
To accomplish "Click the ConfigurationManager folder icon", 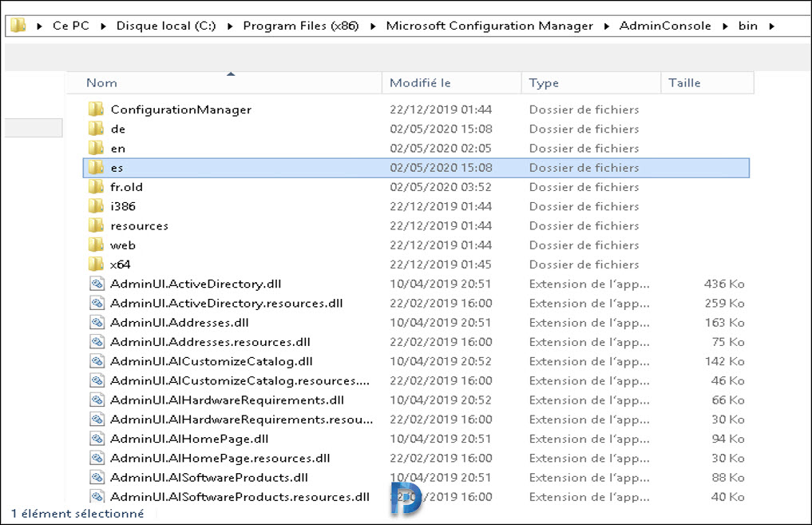I will [96, 109].
